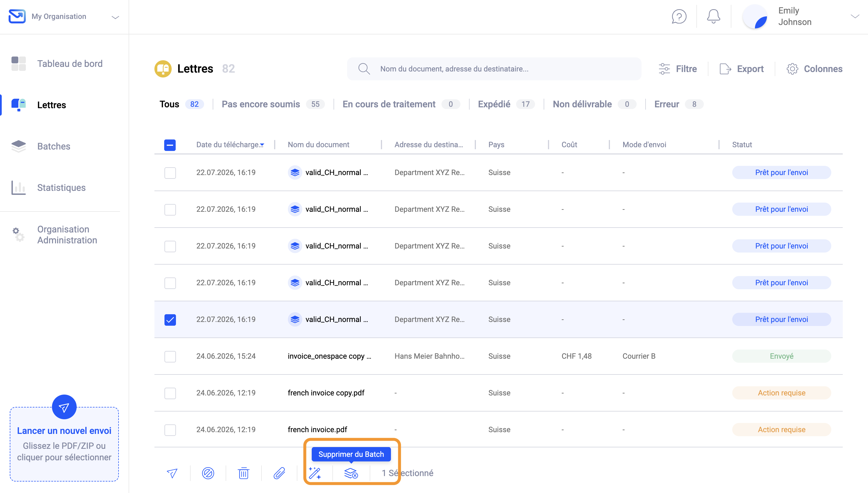The image size is (868, 493).
Task: Click the cancel circle-slash icon in bottom toolbar
Action: tap(208, 473)
